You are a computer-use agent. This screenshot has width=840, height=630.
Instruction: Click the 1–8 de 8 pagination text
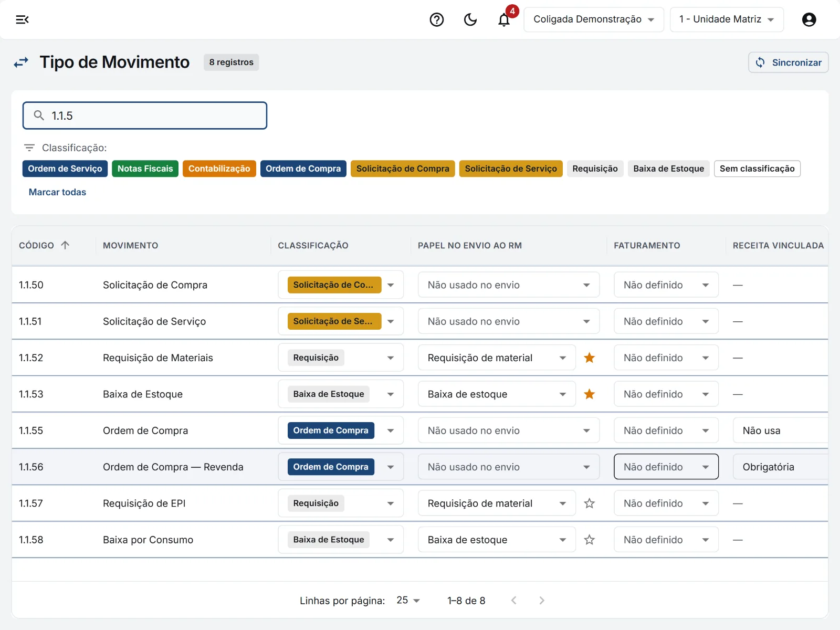(x=466, y=600)
